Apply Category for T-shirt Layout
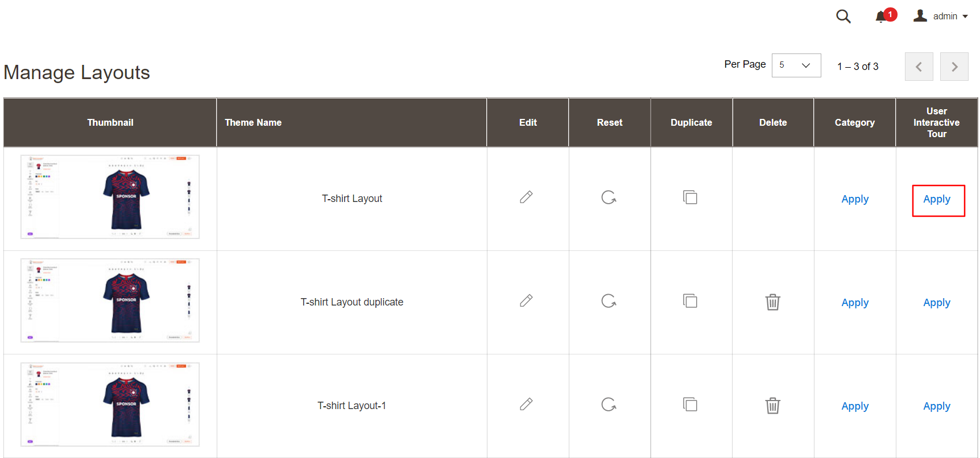The image size is (980, 458). pos(854,199)
